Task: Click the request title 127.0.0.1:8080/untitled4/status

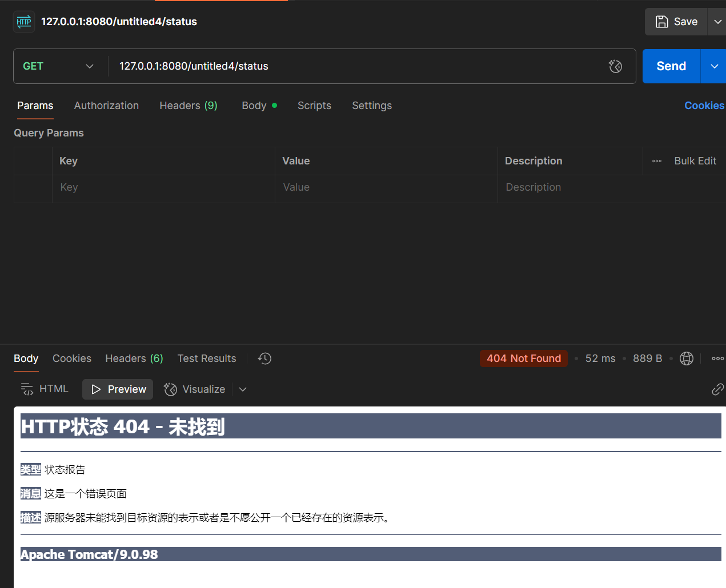Action: click(x=119, y=22)
